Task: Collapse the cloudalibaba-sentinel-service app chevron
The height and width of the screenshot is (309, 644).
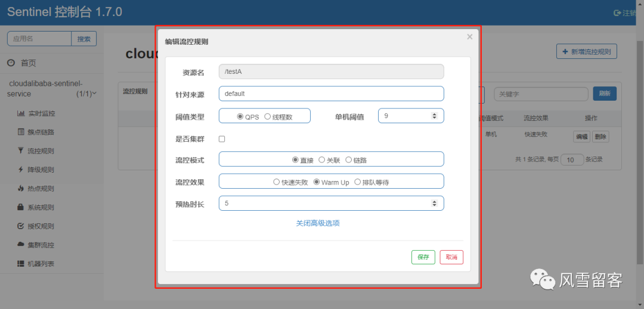Action: (94, 93)
